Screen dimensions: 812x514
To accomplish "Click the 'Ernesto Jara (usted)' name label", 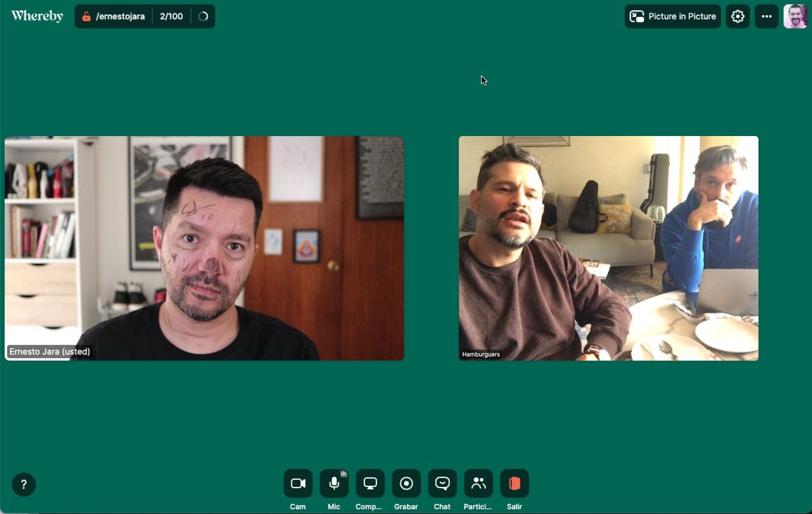I will 50,351.
